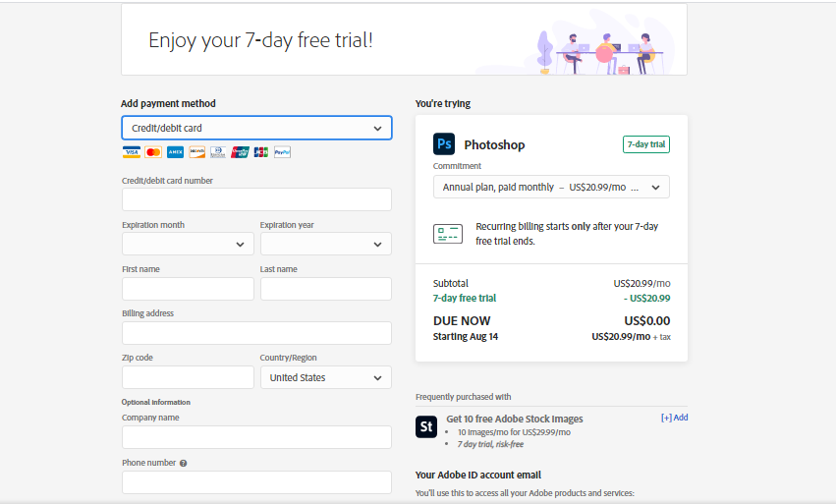Click the Zip code field
The image size is (836, 504).
(x=188, y=377)
